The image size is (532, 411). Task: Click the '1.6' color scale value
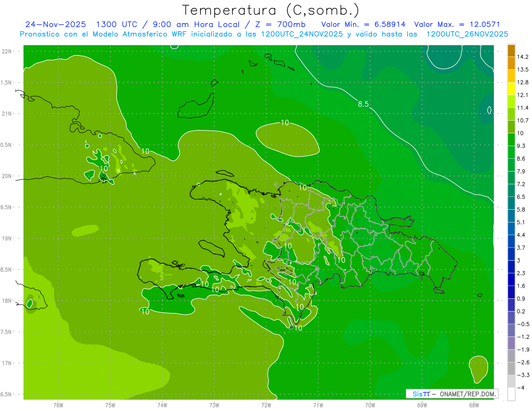[x=521, y=286]
